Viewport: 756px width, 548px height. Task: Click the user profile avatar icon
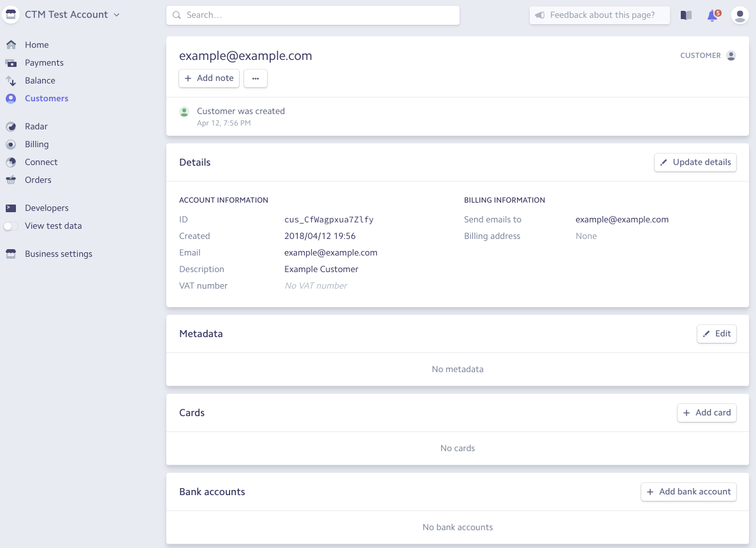(739, 15)
